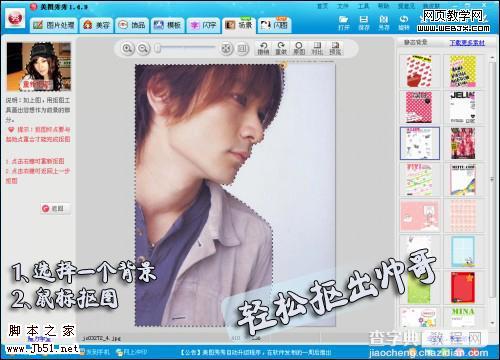
Task: Click the 重做 redo button
Action: pos(281,49)
